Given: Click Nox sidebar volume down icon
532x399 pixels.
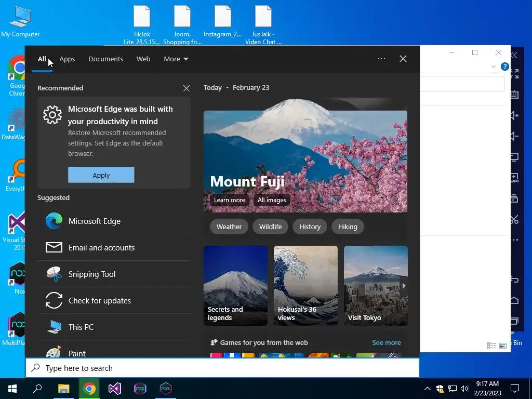Looking at the screenshot, I should click(x=514, y=137).
